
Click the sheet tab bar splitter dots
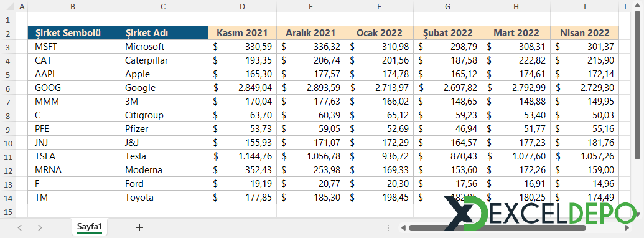tap(388, 227)
